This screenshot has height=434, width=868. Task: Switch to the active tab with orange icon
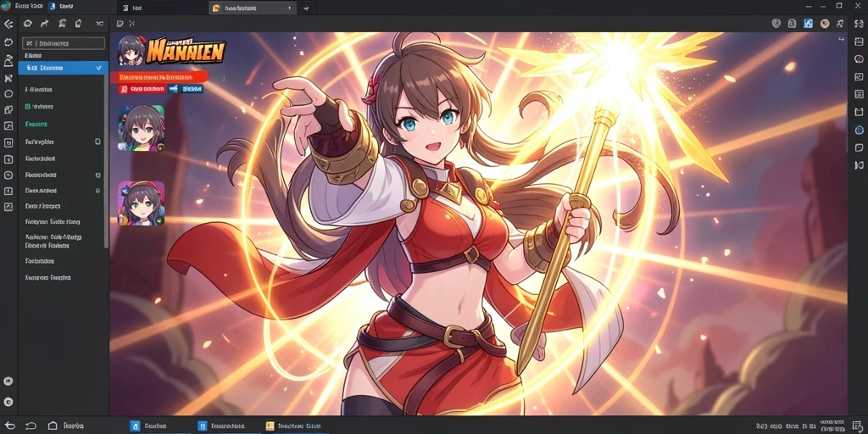[252, 8]
